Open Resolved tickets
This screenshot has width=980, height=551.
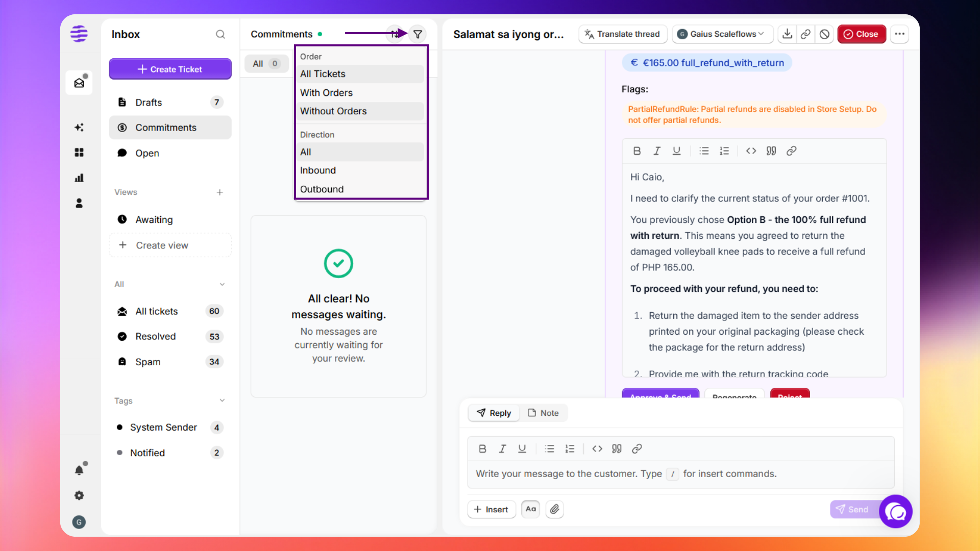click(170, 337)
